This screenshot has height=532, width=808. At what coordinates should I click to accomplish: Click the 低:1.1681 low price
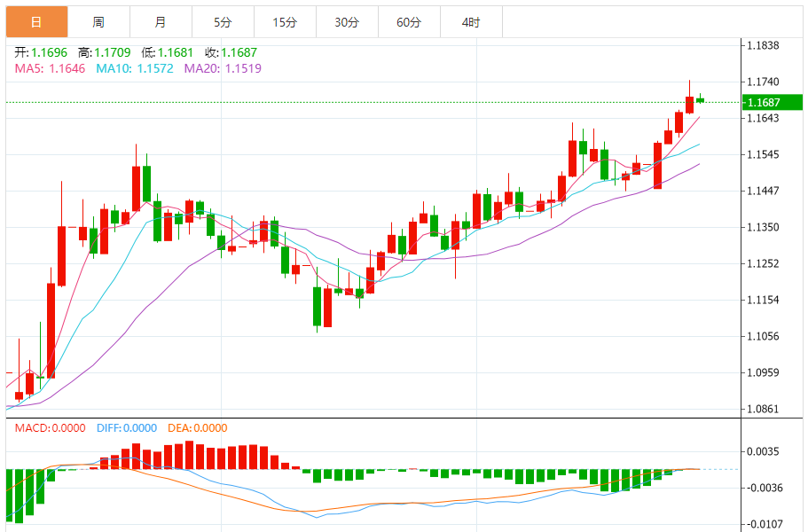(x=167, y=52)
